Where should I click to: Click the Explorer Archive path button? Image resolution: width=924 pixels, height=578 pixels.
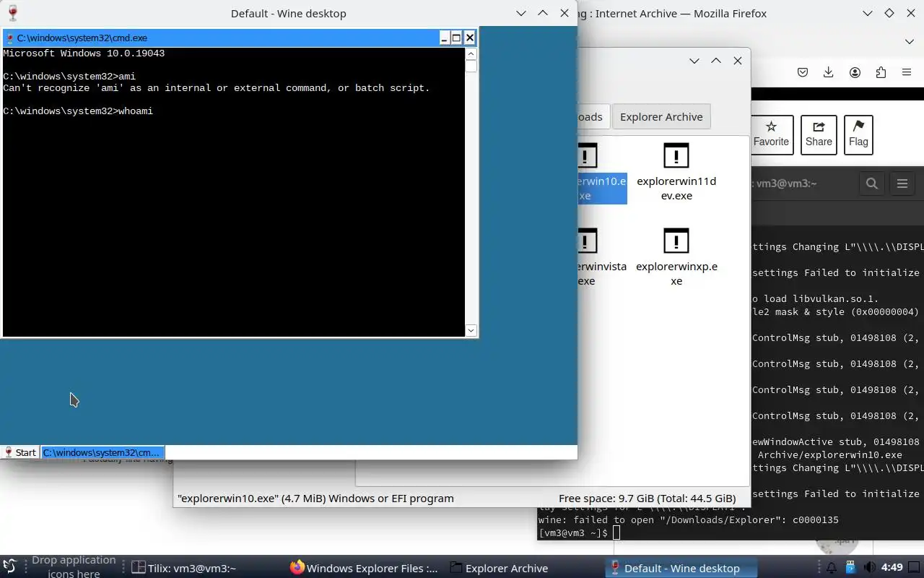[661, 117]
